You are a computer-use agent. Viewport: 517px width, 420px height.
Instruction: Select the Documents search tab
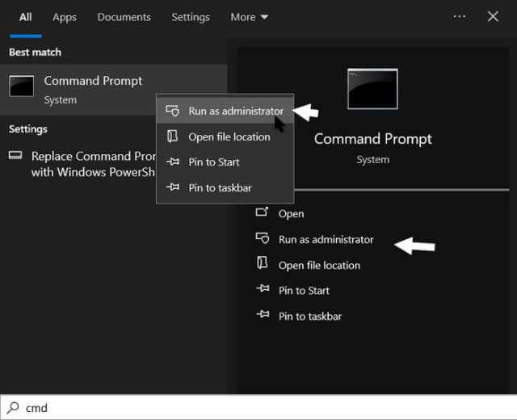[124, 17]
